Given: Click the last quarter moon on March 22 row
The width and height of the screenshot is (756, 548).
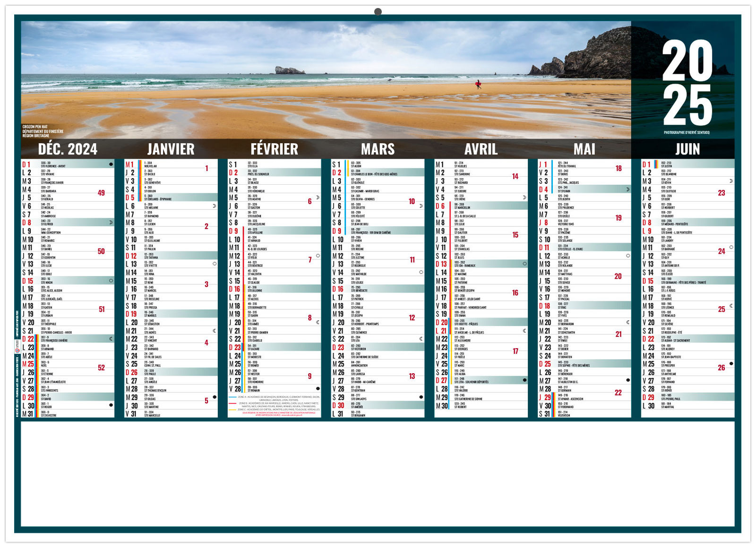Looking at the screenshot, I should point(421,339).
